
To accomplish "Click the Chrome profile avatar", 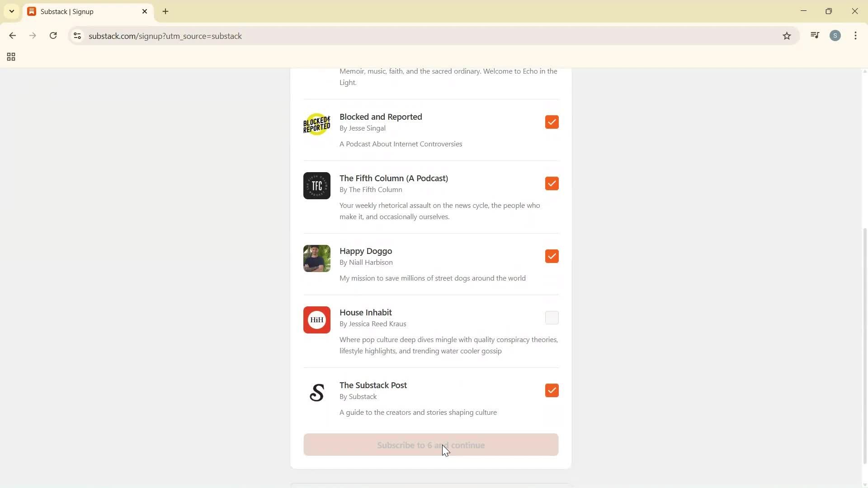I will (x=835, y=36).
